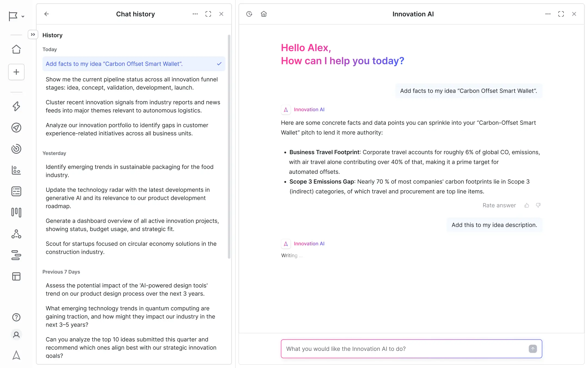Click the thumbs down rate icon
The image size is (588, 368).
[x=538, y=205]
